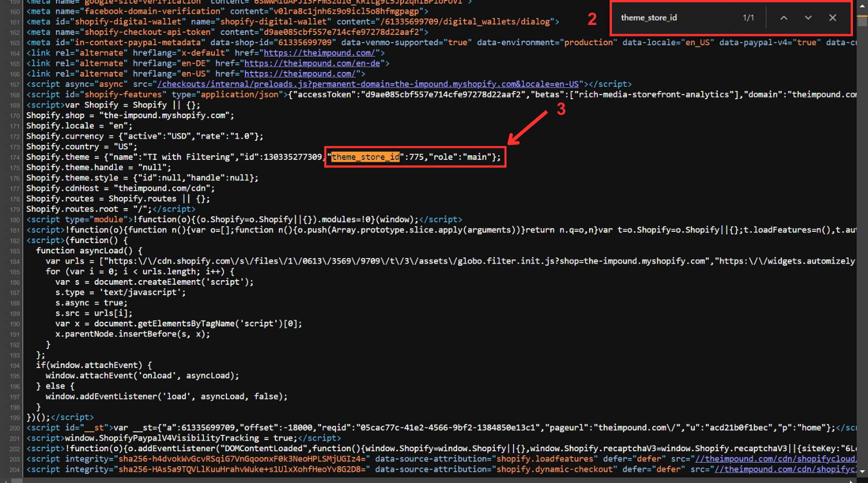Click the Shopify.country = "US" line

click(x=82, y=147)
